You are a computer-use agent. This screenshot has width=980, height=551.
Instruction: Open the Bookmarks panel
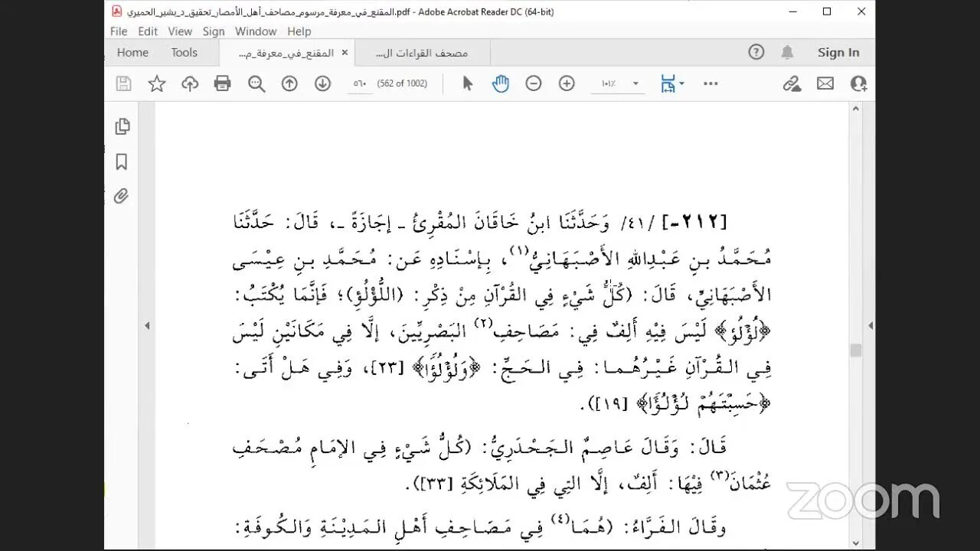(122, 162)
